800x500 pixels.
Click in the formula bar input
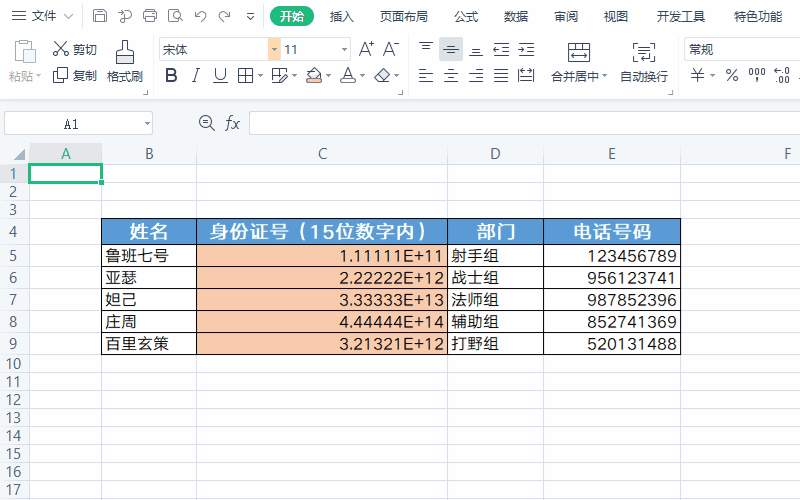[x=524, y=123]
